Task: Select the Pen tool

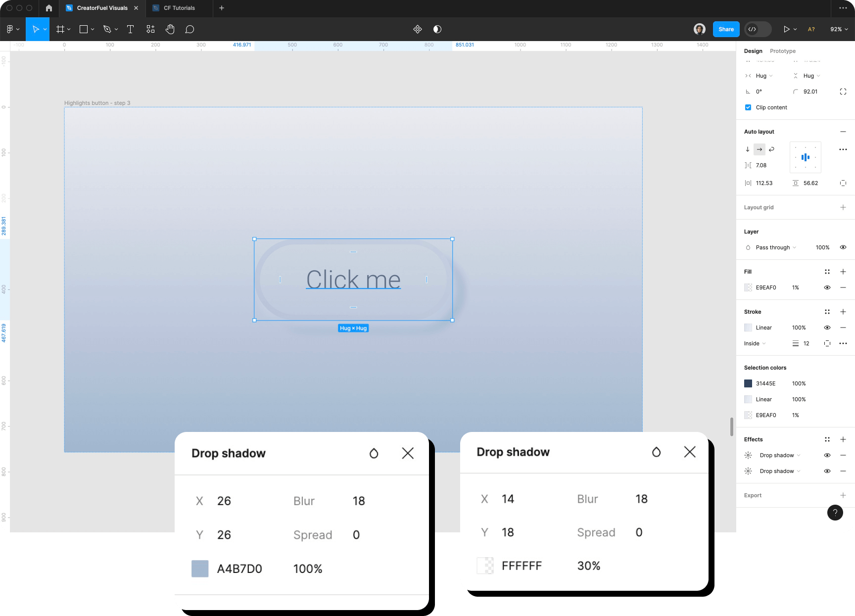Action: pos(107,29)
